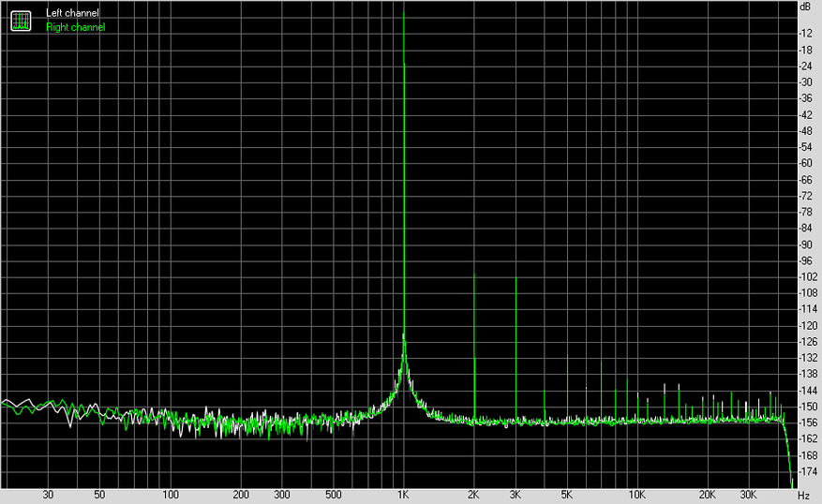Click the 3K frequency axis label

pyautogui.click(x=516, y=495)
